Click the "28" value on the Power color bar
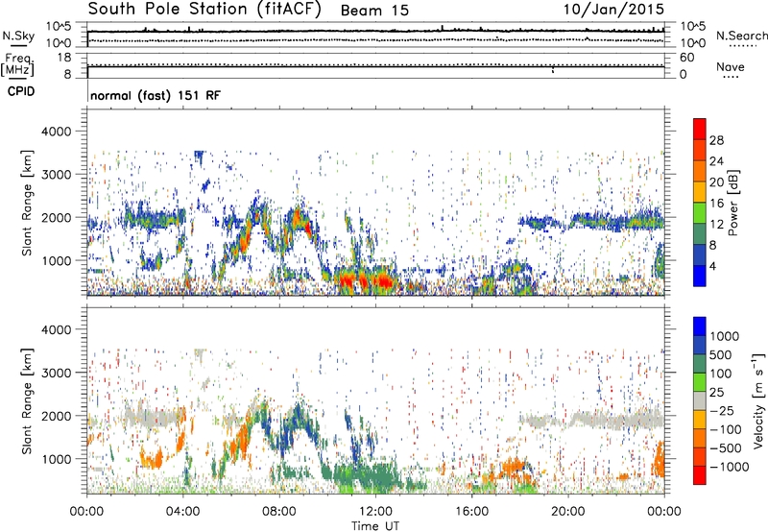 pos(716,140)
